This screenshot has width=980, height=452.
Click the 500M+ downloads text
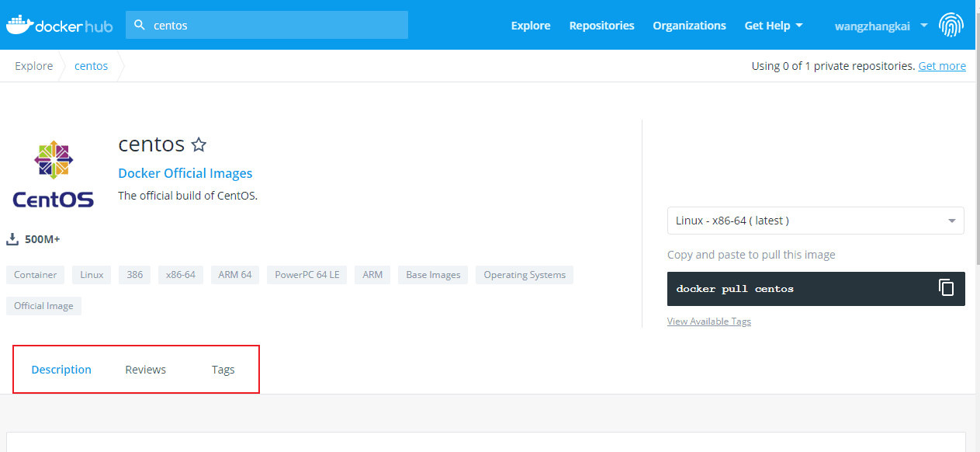coord(43,239)
